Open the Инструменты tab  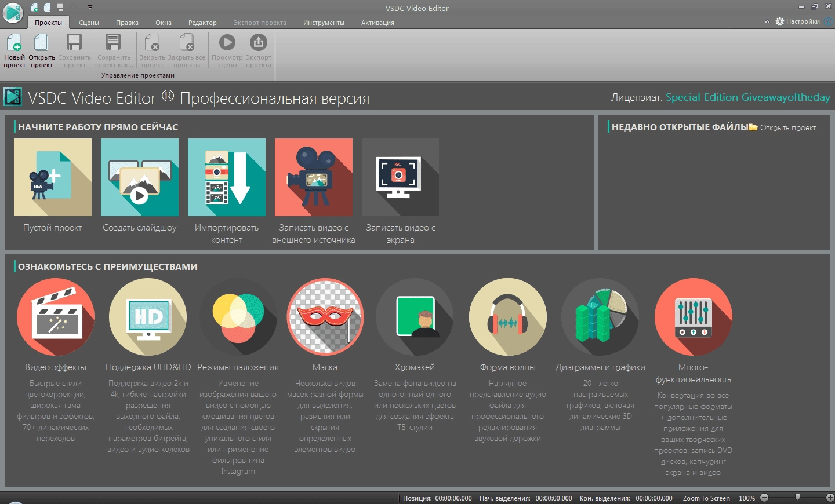click(x=324, y=23)
